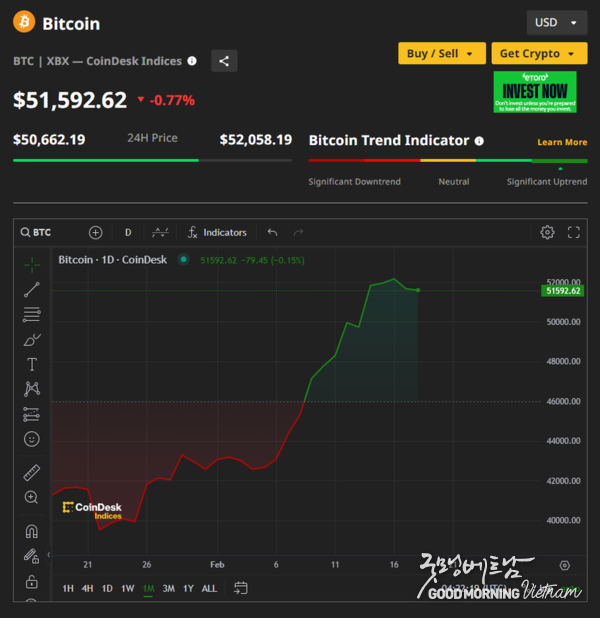600x618 pixels.
Task: Click the undo arrow in chart toolbar
Action: pos(272,233)
